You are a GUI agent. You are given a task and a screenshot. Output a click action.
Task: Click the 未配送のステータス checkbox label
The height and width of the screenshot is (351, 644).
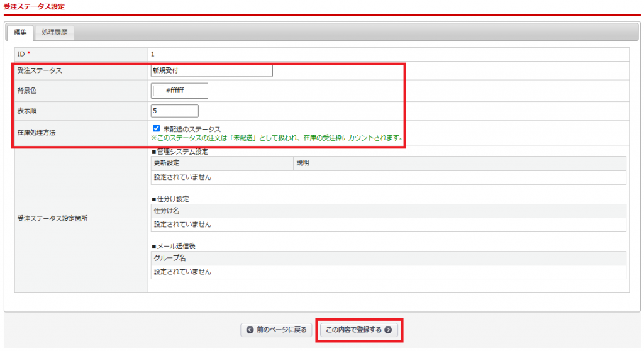[192, 129]
